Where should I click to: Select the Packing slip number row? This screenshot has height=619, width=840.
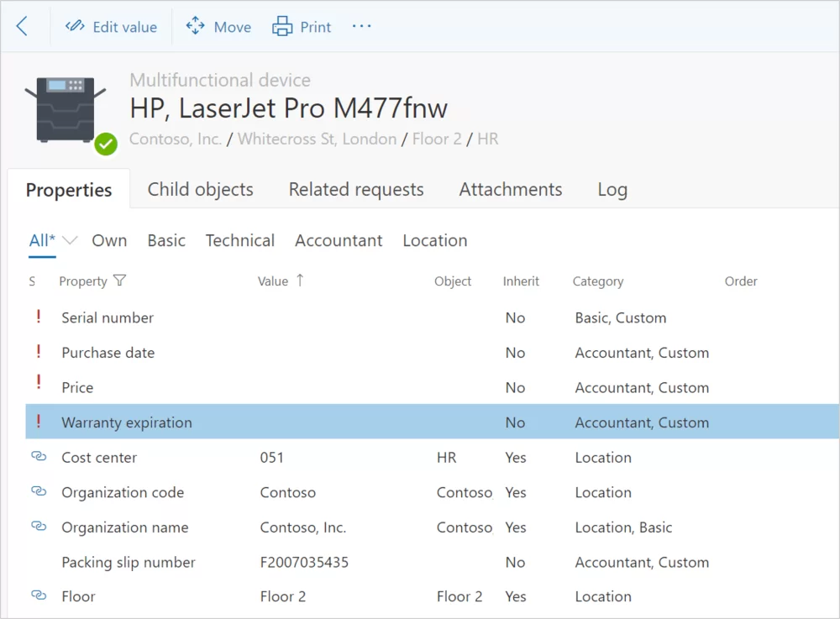point(129,563)
